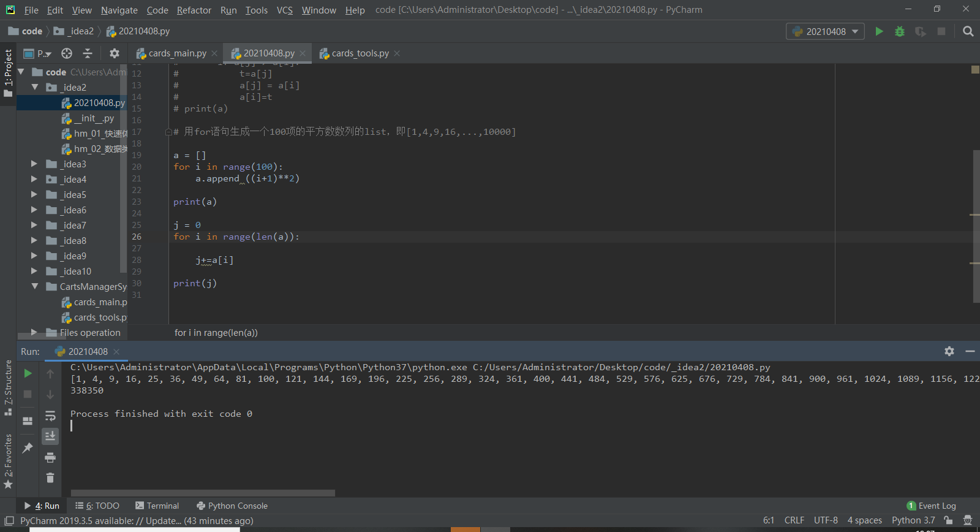Open the Terminal tool window
980x532 pixels.
157,506
